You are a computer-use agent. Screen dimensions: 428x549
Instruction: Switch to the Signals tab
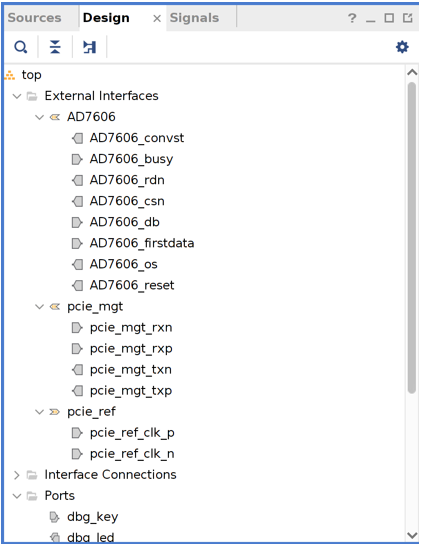tap(194, 18)
